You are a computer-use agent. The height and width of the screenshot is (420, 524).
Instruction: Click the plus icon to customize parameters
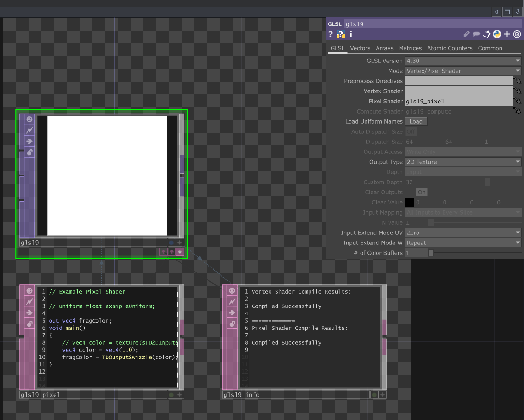[507, 34]
